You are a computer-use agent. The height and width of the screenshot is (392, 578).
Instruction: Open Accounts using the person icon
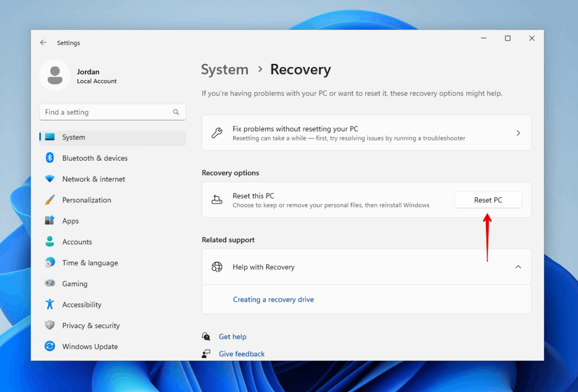[x=49, y=242]
